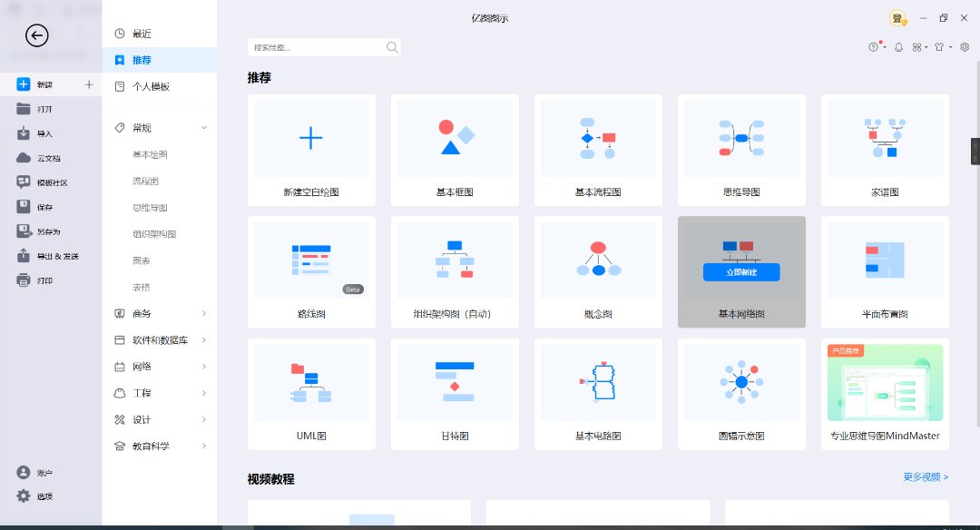Click the plus sign beside 新建
Viewport: 980px width, 530px height.
(x=89, y=84)
